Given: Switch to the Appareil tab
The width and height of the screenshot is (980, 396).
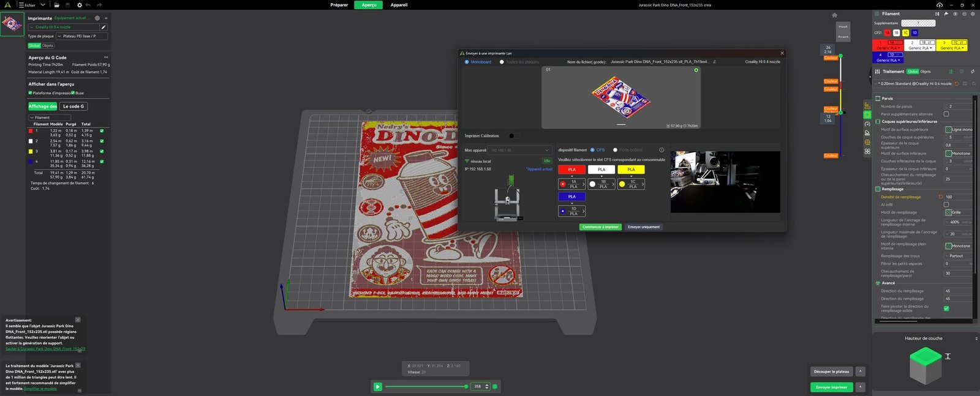Looking at the screenshot, I should point(399,5).
